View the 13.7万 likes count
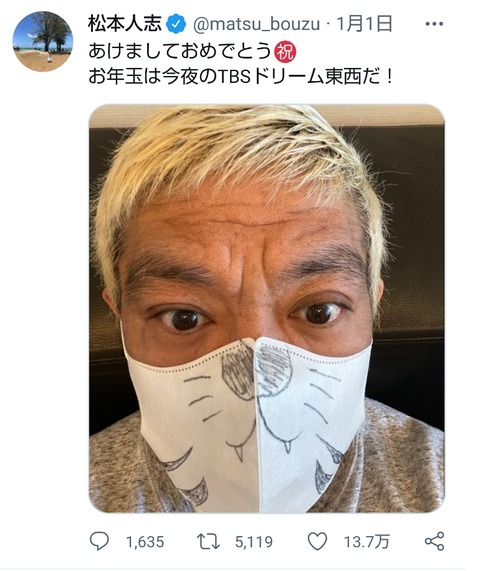Image resolution: width=480 pixels, height=571 pixels. tap(367, 542)
